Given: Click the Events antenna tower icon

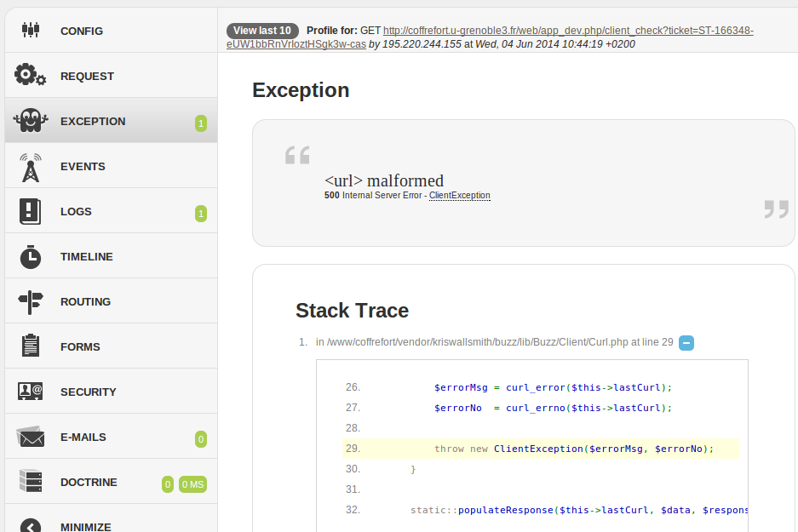Looking at the screenshot, I should 31,168.
